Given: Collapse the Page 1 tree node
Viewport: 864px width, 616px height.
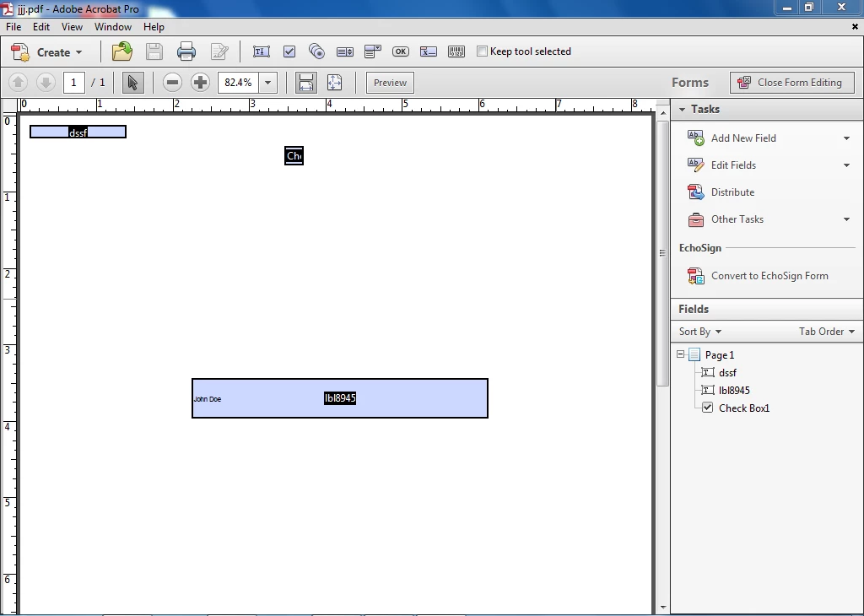Looking at the screenshot, I should (x=681, y=354).
